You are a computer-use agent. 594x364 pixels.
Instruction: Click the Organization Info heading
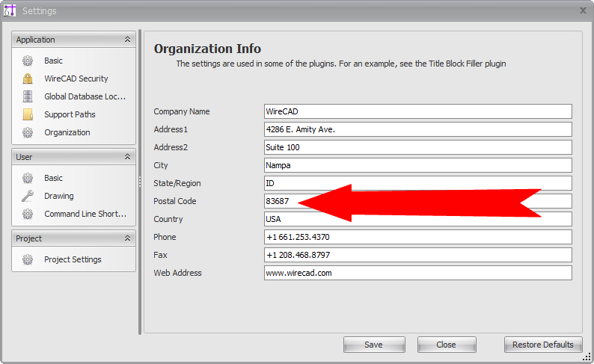click(207, 49)
